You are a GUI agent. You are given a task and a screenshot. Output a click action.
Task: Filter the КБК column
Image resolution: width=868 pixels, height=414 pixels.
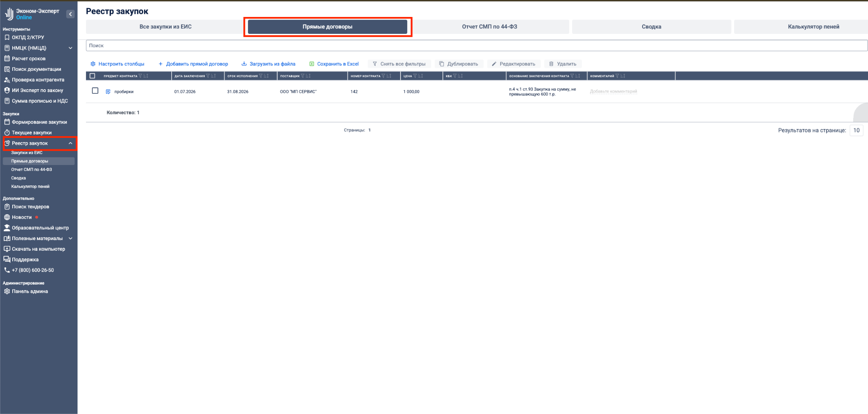pyautogui.click(x=455, y=76)
